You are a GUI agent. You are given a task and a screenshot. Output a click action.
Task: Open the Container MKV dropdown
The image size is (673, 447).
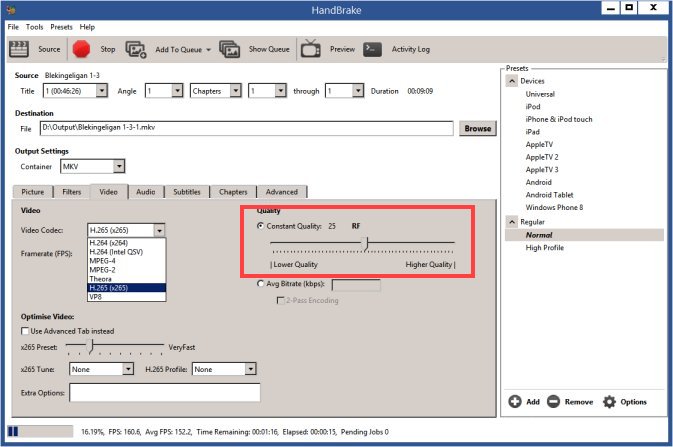119,166
